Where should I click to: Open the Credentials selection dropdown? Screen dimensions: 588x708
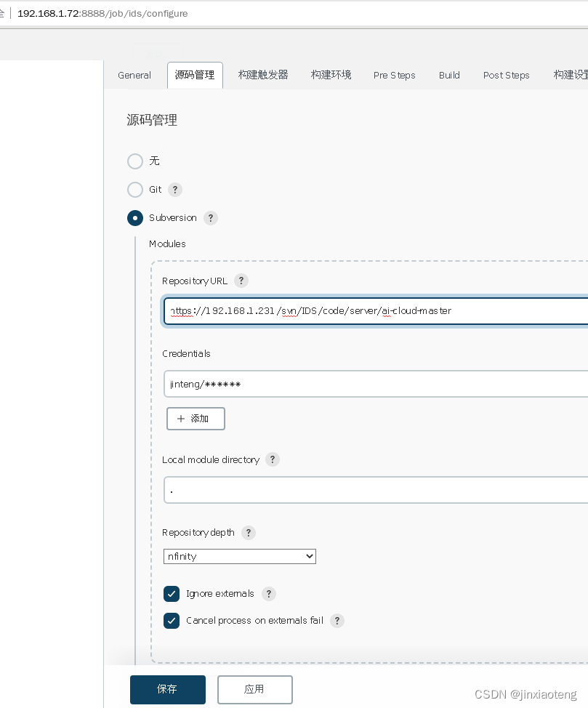coord(376,385)
